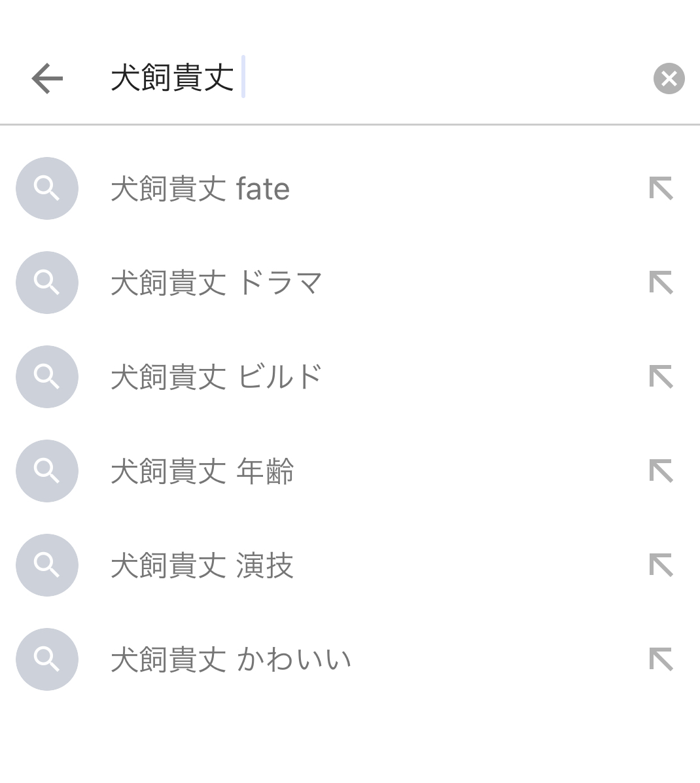Select the suggestion 犬飼貴丈 fate

coord(200,189)
